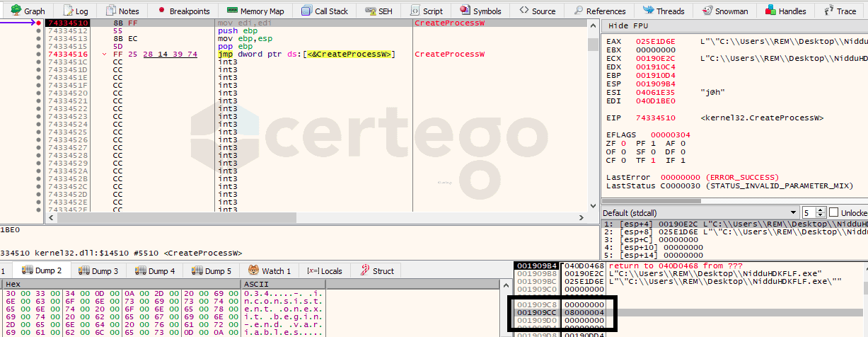This screenshot has width=868, height=337.
Task: Toggle breakpoint dot at address 74334510
Action: (x=38, y=23)
